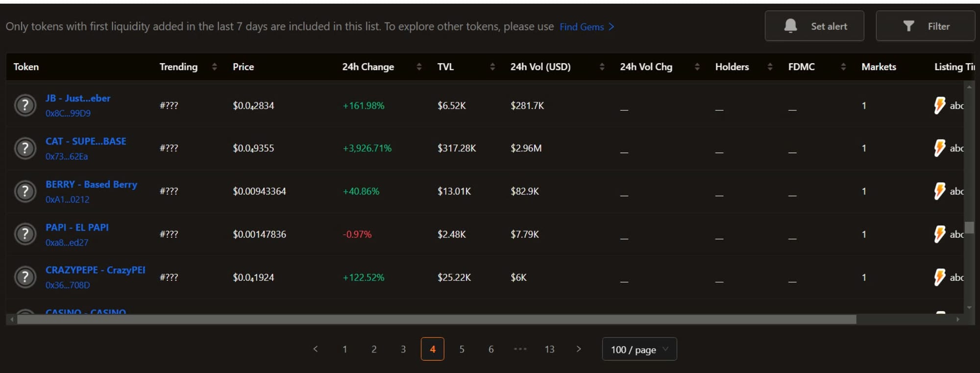The image size is (980, 373).
Task: Click the funnel icon in Filter
Action: [908, 26]
